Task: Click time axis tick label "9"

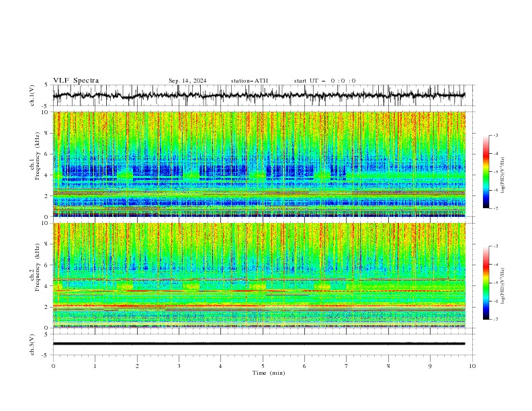Action: click(x=430, y=366)
